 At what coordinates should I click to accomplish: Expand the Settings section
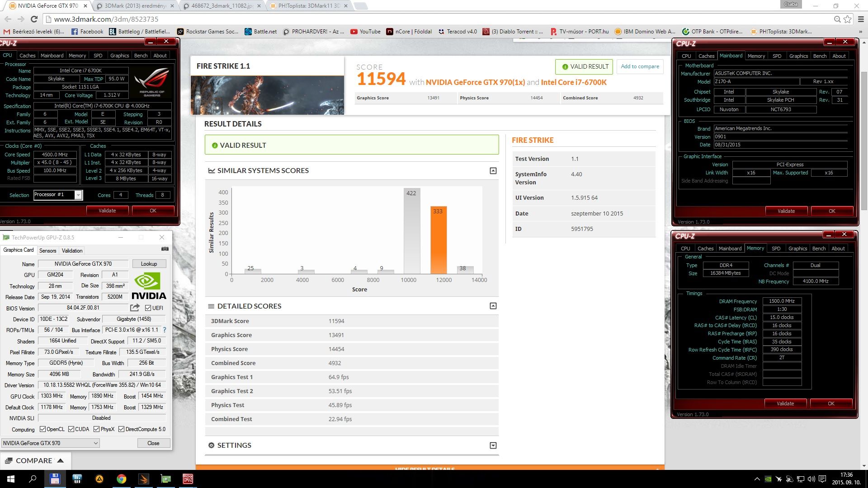[x=493, y=446]
